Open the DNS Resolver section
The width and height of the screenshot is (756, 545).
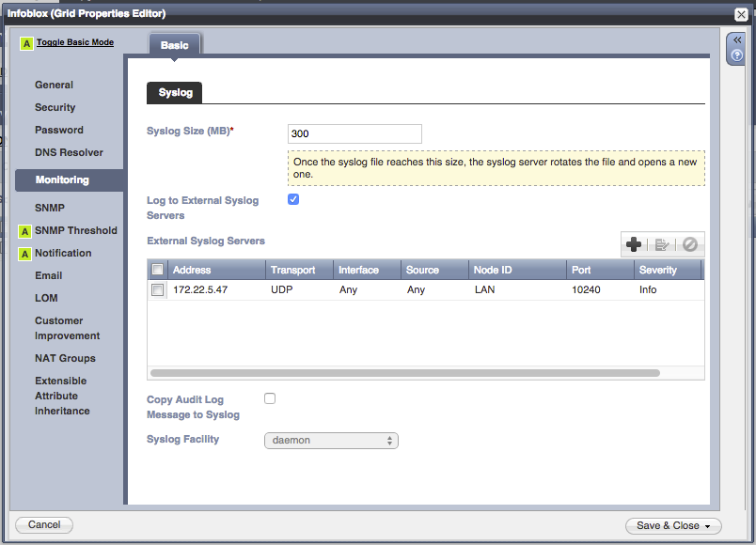(x=69, y=153)
